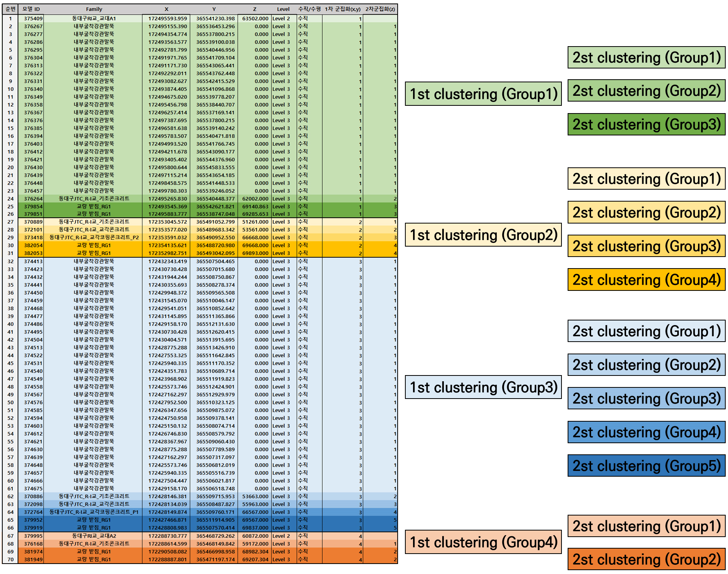Click Z value 63502.000
This screenshot has height=574, width=728.
coord(255,18)
